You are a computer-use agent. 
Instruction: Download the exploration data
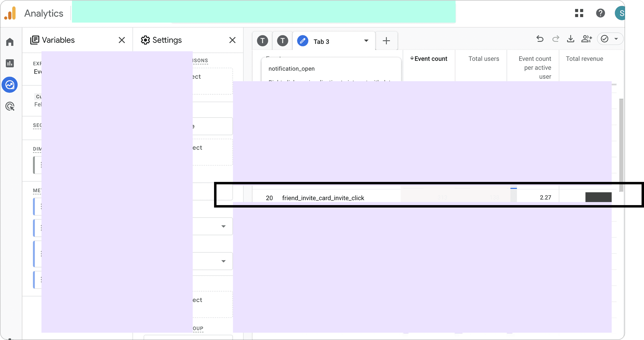tap(571, 39)
